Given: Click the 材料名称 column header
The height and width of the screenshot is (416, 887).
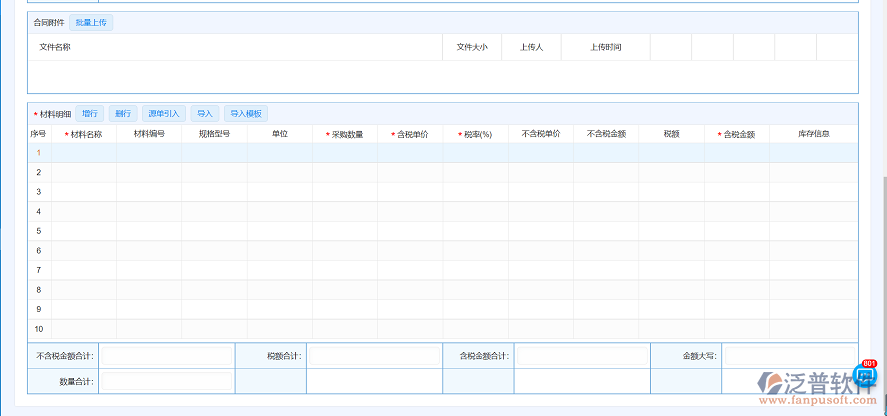Looking at the screenshot, I should (x=84, y=134).
